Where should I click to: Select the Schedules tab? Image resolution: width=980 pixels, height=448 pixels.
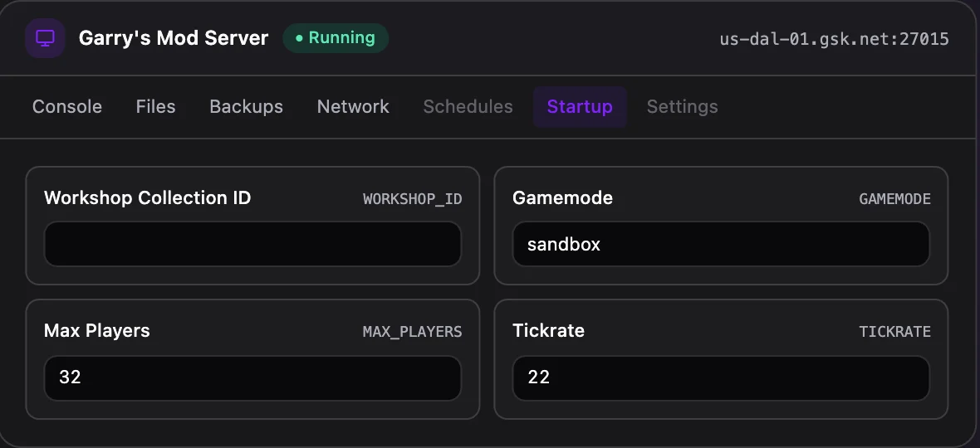pos(468,107)
